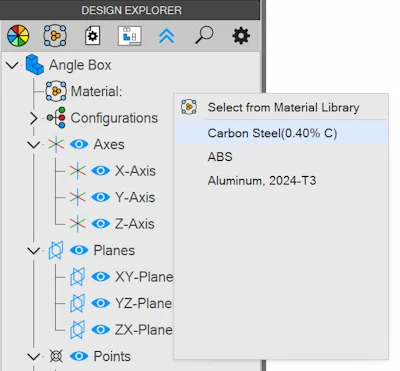The height and width of the screenshot is (371, 400).
Task: Click the Z-Axis icon
Action: coord(78,223)
